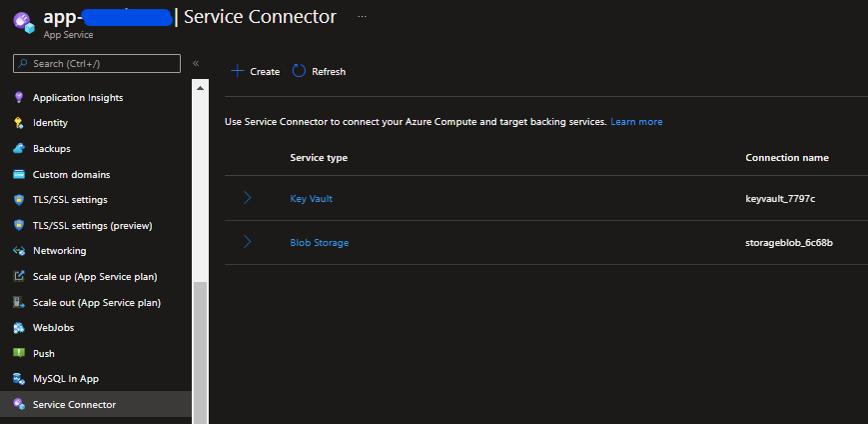Click the circular Refresh arrow icon
The width and height of the screenshot is (868, 424).
coord(299,71)
